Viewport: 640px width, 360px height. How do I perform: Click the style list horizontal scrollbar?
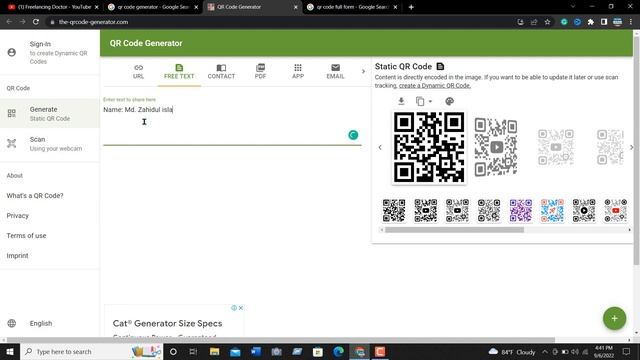[x=454, y=230]
